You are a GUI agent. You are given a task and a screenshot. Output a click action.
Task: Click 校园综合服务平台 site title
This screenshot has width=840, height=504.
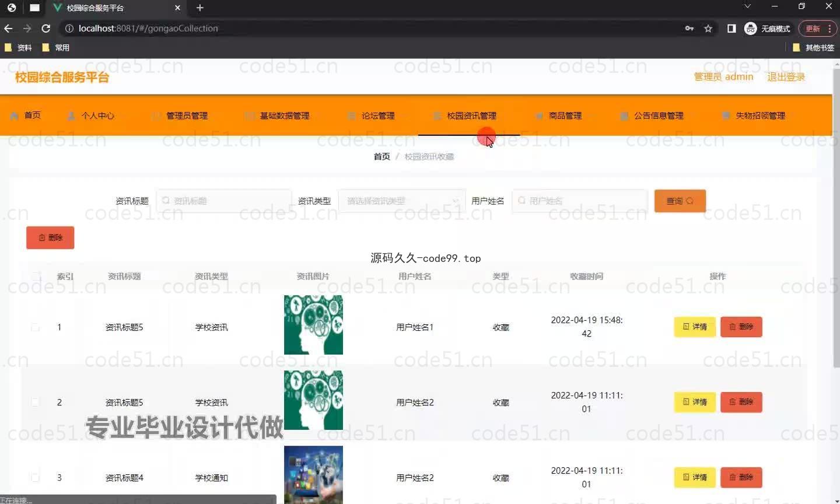pos(62,77)
